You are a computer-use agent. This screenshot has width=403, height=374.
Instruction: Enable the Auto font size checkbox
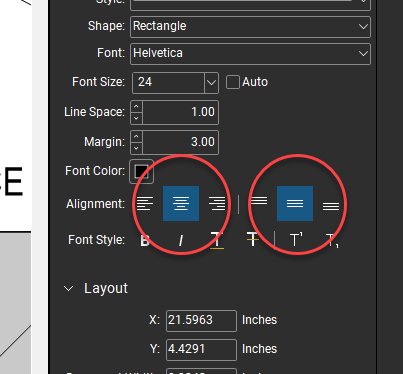[x=233, y=82]
